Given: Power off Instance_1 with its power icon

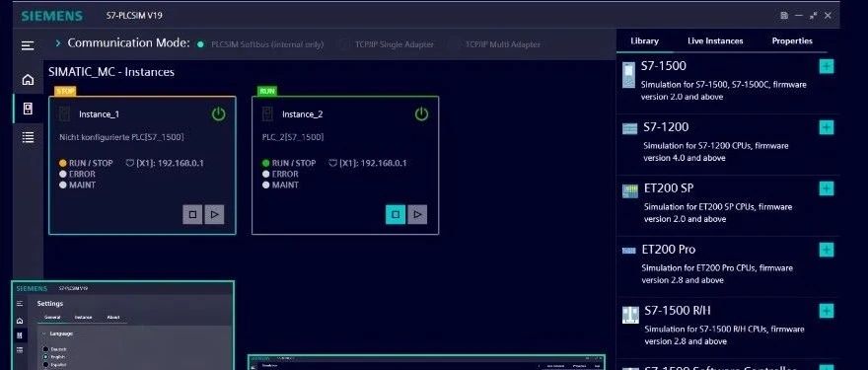Looking at the screenshot, I should click(219, 114).
